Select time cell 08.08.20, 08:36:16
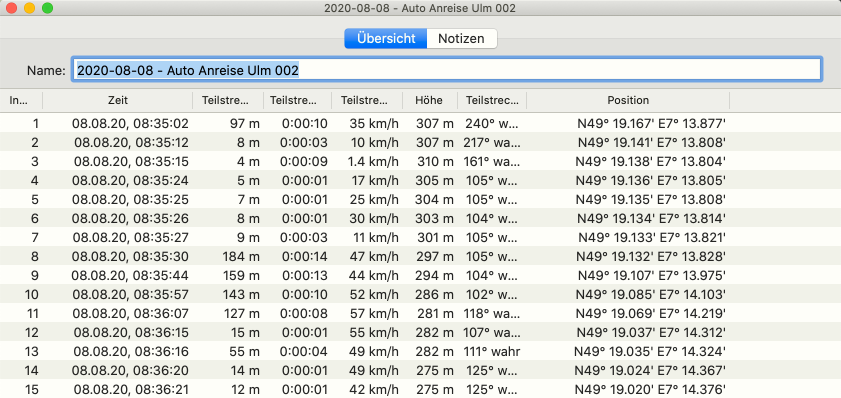Image resolution: width=841 pixels, height=398 pixels. 130,351
